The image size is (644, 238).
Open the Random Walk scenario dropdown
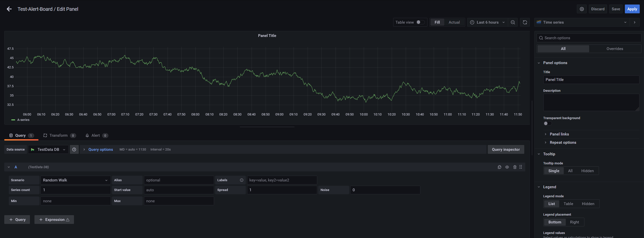click(x=75, y=180)
